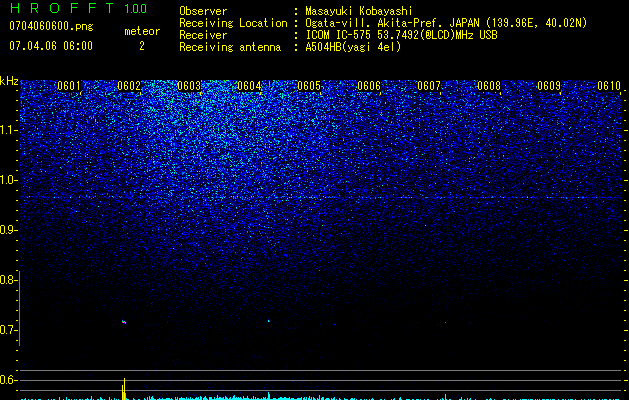The image size is (629, 400).
Task: Click the HROFFT 1.0.0 title text
Action: pyautogui.click(x=78, y=8)
